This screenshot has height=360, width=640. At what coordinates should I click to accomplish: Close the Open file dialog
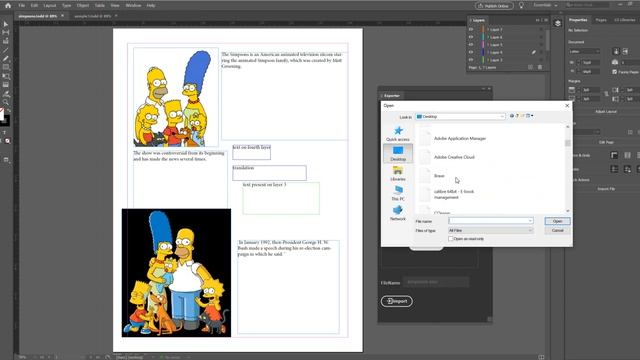coord(567,106)
